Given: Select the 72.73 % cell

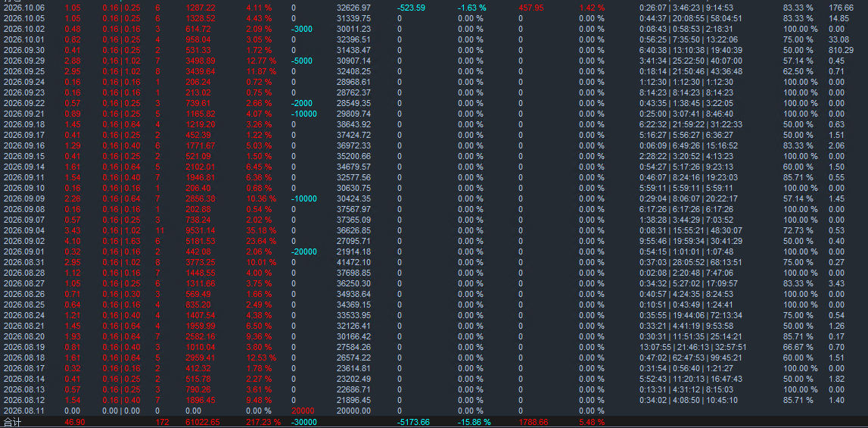Looking at the screenshot, I should tap(798, 230).
